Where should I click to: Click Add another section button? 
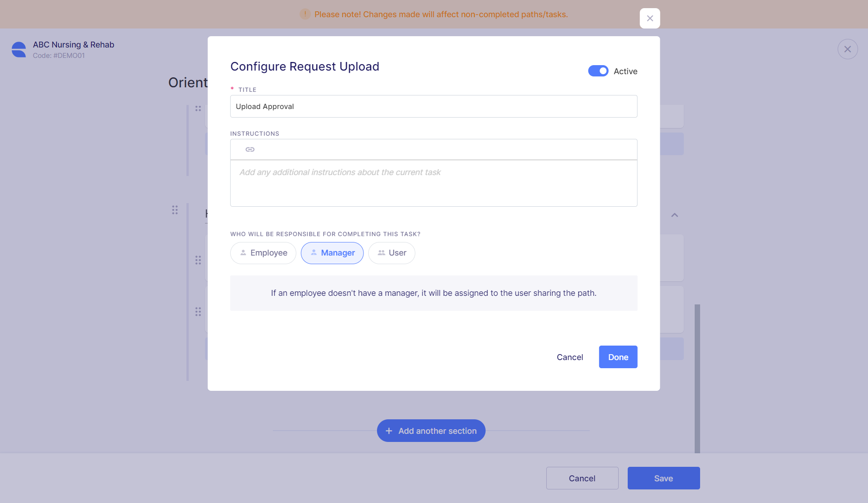click(x=431, y=431)
